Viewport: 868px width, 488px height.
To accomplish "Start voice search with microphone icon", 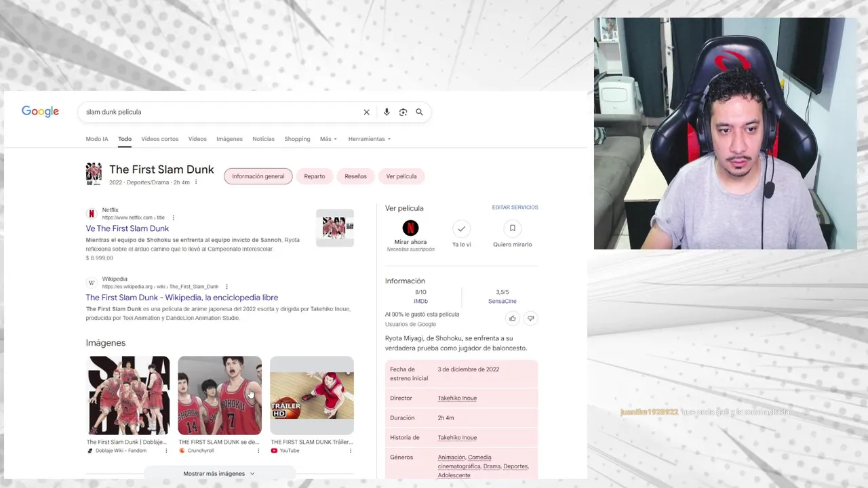I will pos(387,112).
